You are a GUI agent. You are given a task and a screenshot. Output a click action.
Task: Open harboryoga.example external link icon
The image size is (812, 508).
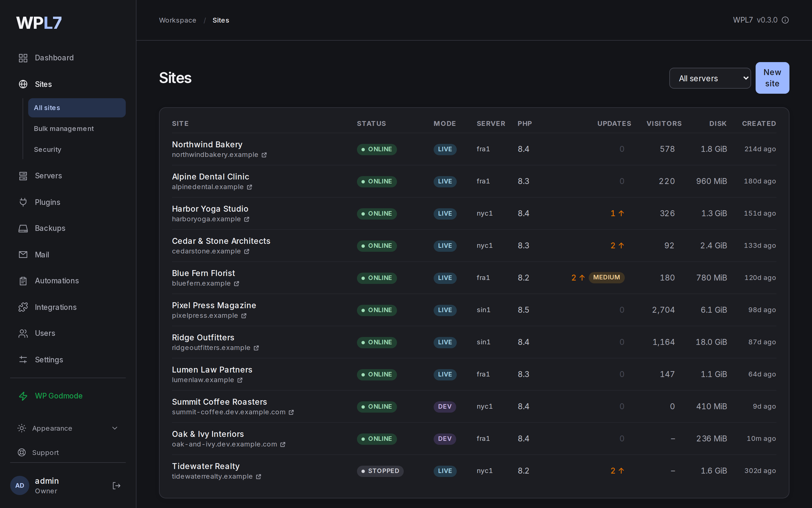247,219
